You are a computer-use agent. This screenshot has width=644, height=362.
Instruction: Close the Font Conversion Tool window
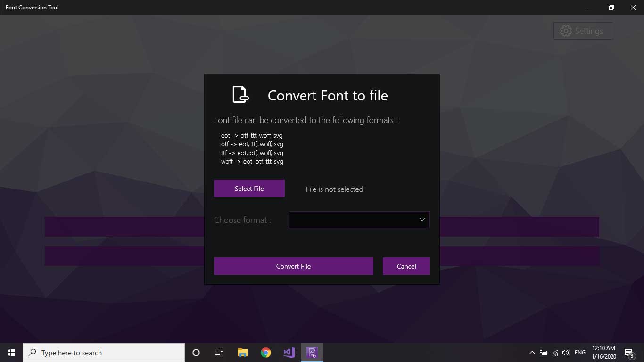633,8
